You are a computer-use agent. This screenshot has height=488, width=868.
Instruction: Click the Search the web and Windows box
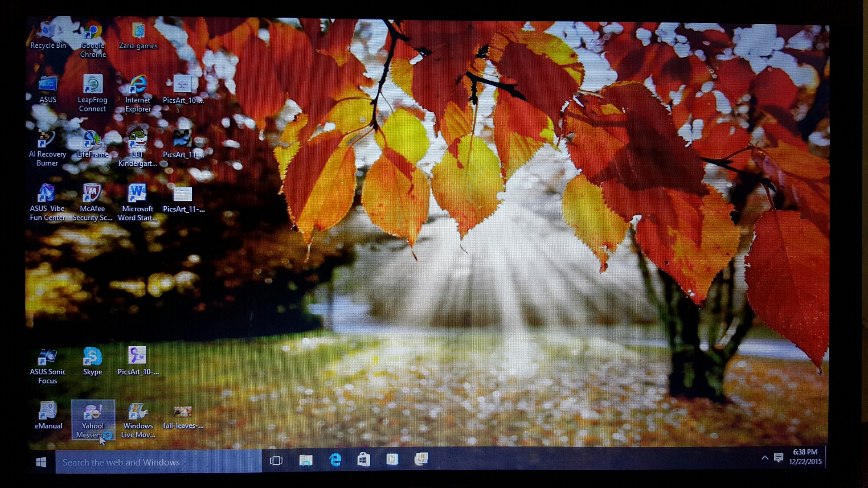pos(158,462)
